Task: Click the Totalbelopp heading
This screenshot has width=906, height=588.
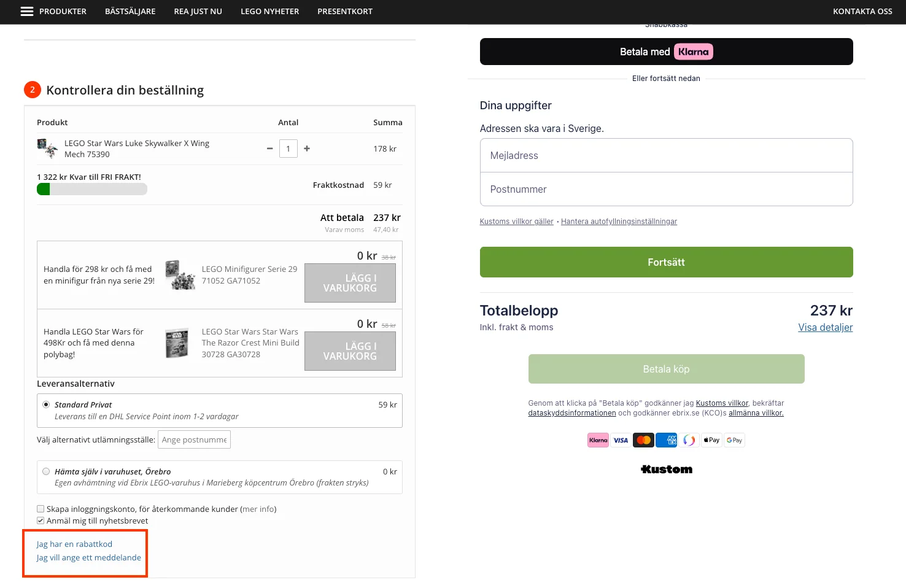Action: coord(519,311)
